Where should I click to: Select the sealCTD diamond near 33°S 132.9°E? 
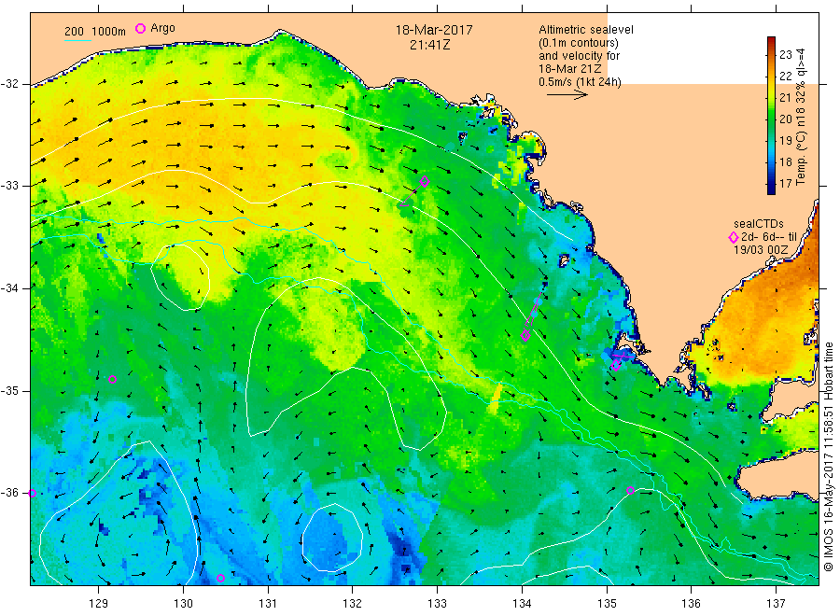[425, 182]
